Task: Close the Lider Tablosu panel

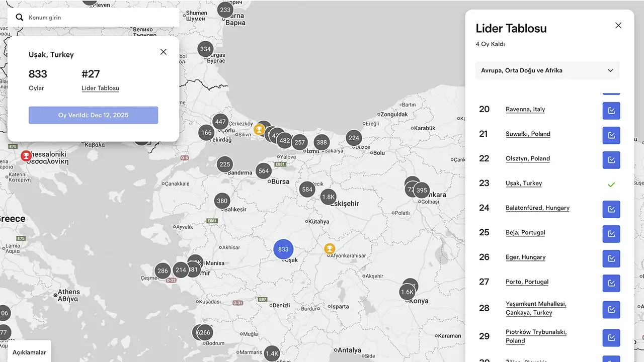Action: [x=618, y=26]
